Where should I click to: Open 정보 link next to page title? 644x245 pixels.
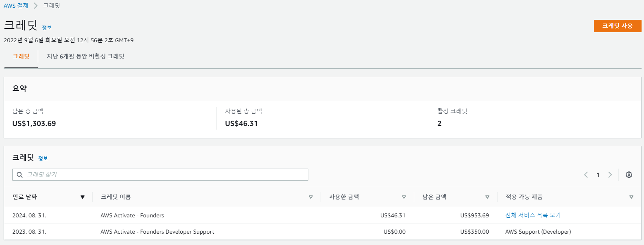47,28
